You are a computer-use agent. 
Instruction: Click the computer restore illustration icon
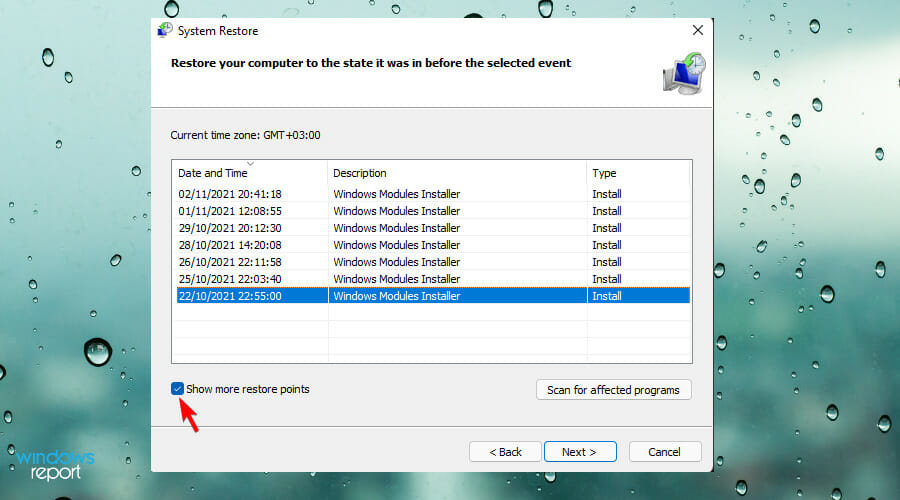pyautogui.click(x=684, y=73)
